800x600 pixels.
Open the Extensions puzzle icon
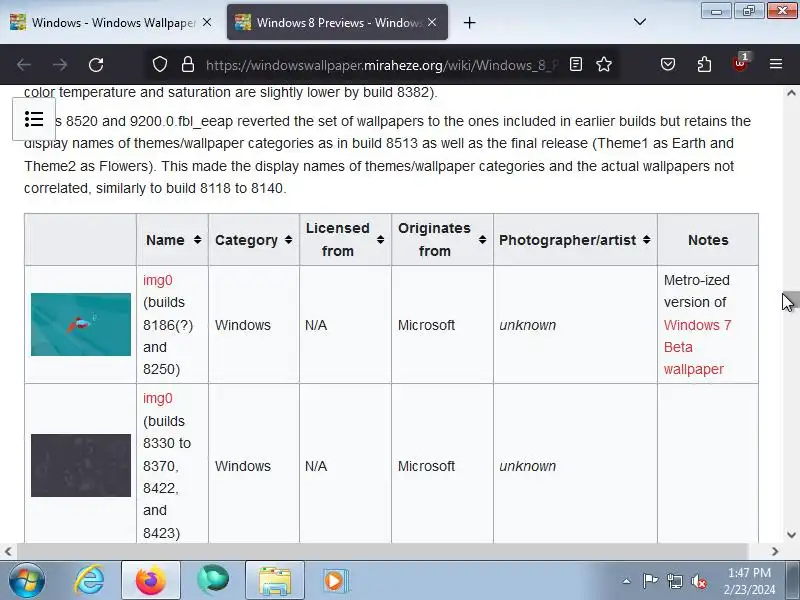[x=704, y=64]
